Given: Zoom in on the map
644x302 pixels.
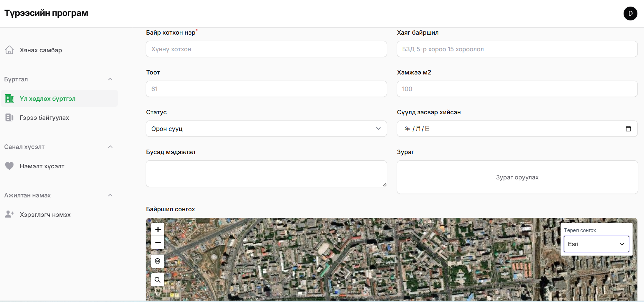Looking at the screenshot, I should 158,229.
